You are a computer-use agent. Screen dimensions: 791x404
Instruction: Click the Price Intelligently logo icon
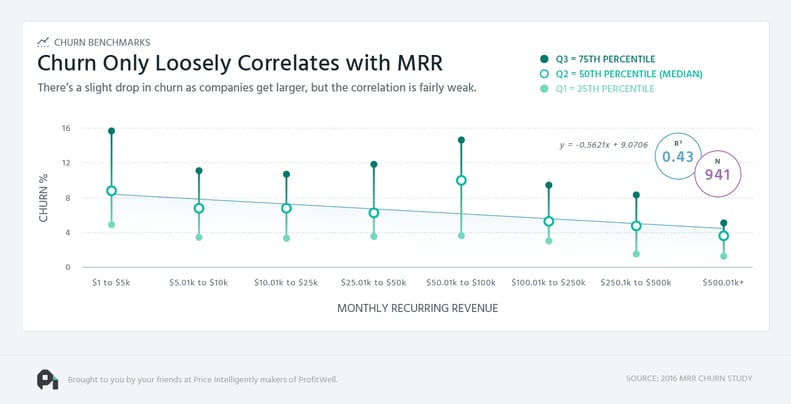tap(47, 379)
